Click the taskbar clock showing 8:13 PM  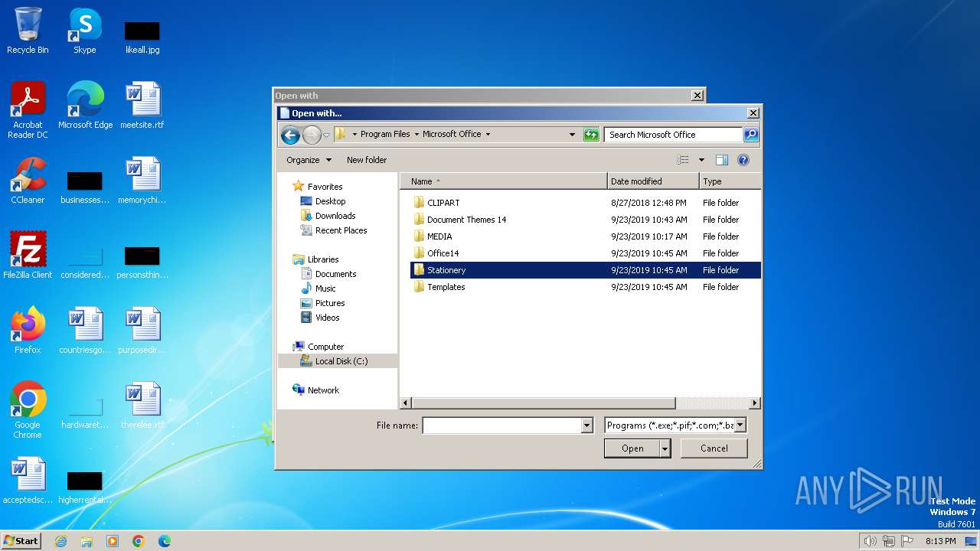pos(940,541)
